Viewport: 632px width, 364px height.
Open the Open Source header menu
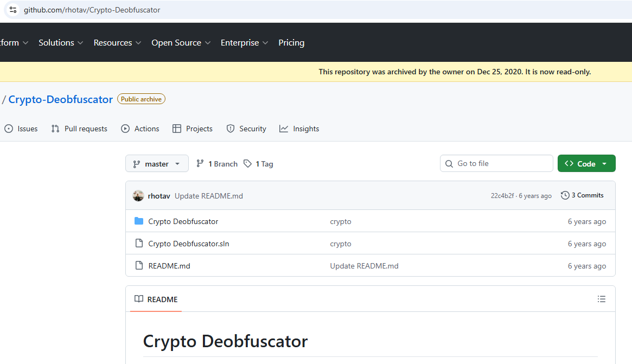coord(181,43)
